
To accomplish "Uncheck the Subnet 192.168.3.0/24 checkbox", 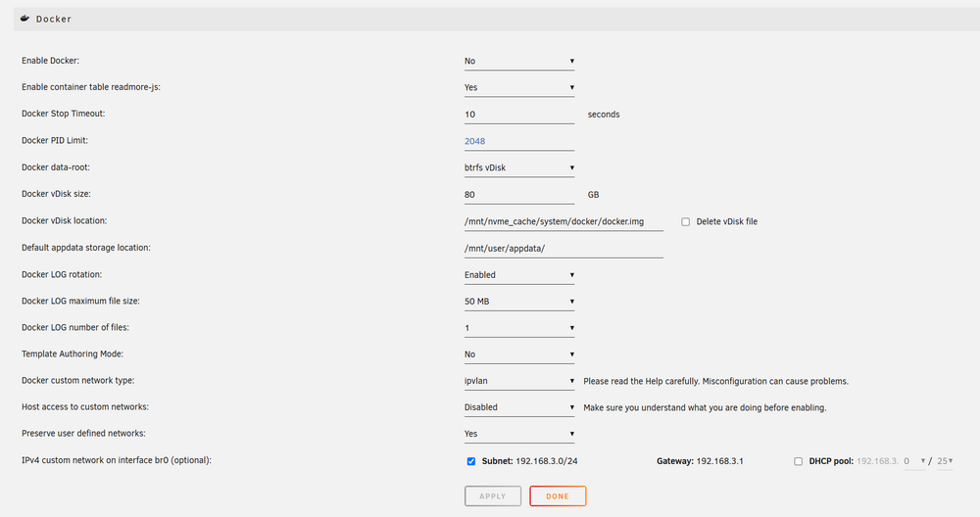I will point(471,461).
